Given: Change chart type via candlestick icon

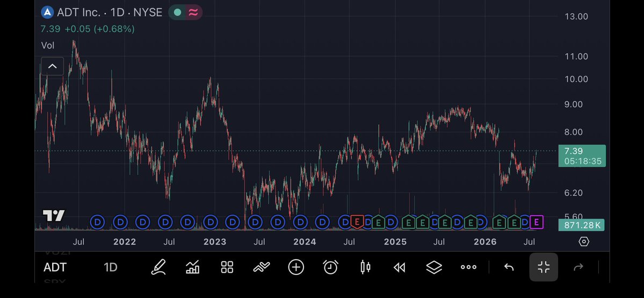Looking at the screenshot, I should click(365, 267).
